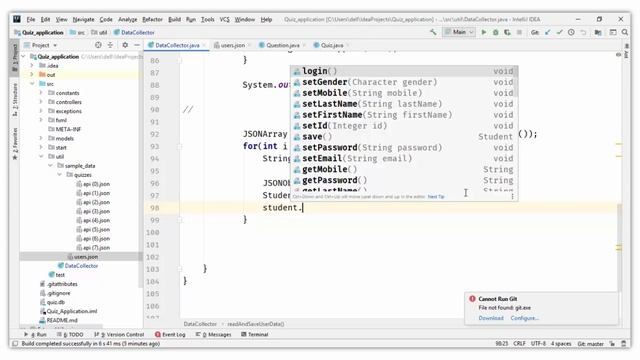
Task: Click the Stop process square icon
Action: point(519,32)
